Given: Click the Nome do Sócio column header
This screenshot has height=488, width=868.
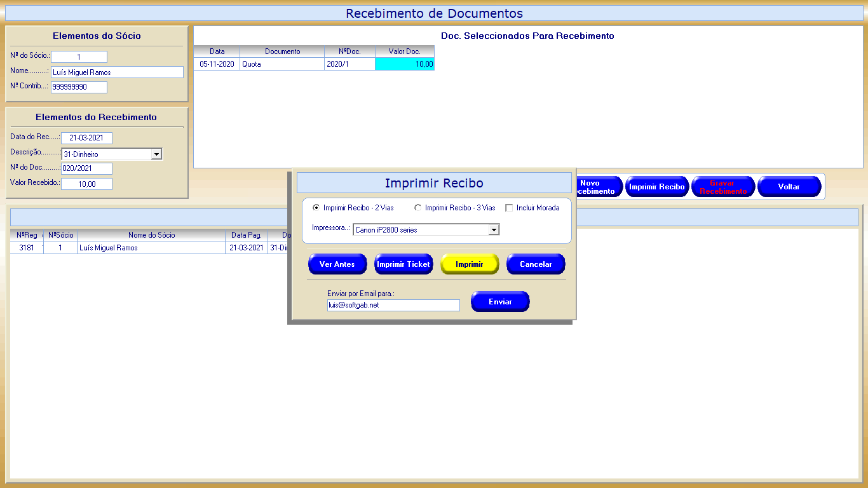Looking at the screenshot, I should pyautogui.click(x=151, y=235).
